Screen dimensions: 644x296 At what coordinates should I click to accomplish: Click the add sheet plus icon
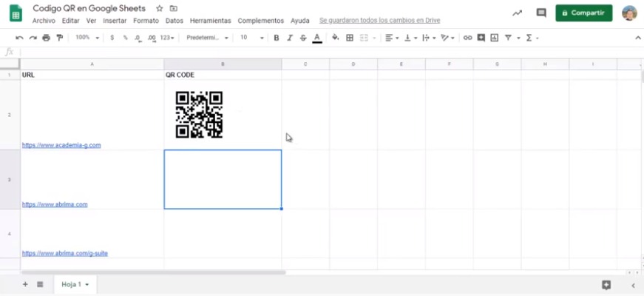coord(25,284)
